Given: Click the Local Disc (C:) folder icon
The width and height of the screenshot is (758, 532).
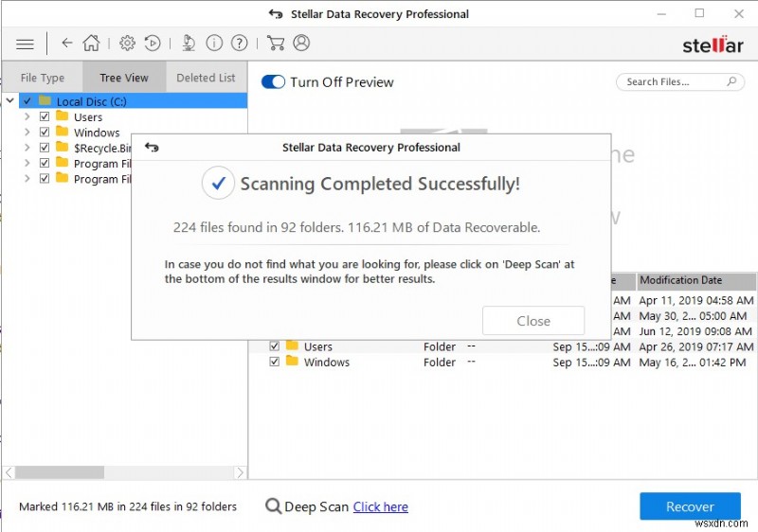Looking at the screenshot, I should pos(45,100).
